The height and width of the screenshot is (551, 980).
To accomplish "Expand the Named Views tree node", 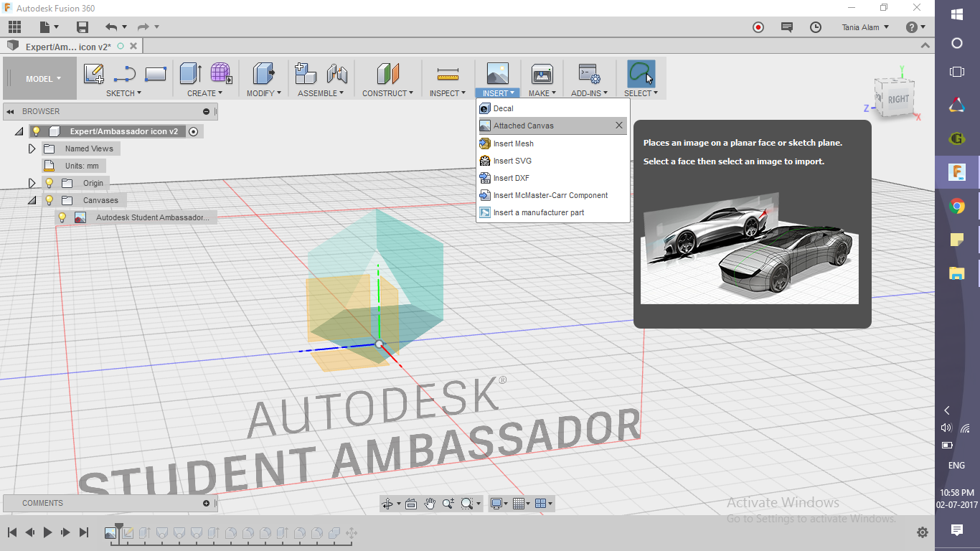I will click(32, 149).
